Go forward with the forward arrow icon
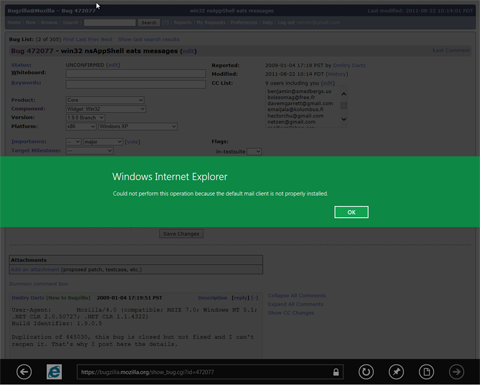Viewport: 480px width, 385px height. 456,372
